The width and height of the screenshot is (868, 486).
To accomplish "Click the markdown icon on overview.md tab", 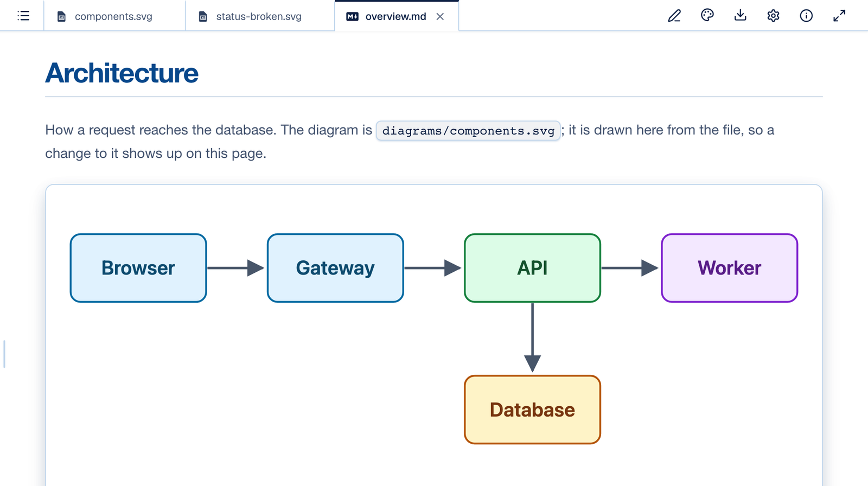I will (x=353, y=17).
